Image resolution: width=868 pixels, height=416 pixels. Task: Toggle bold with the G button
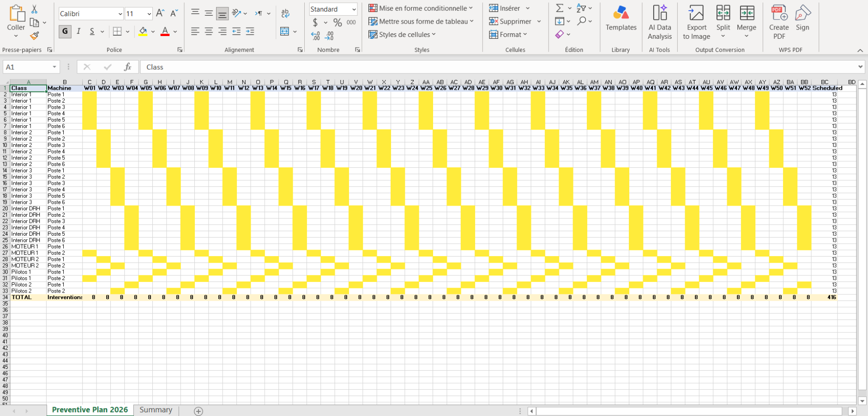(x=65, y=31)
